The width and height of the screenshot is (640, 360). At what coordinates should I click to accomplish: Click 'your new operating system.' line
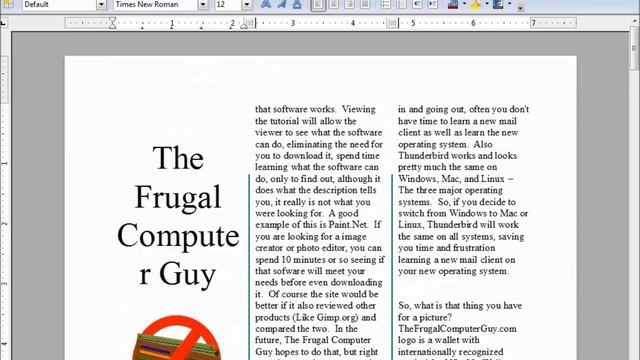[453, 271]
